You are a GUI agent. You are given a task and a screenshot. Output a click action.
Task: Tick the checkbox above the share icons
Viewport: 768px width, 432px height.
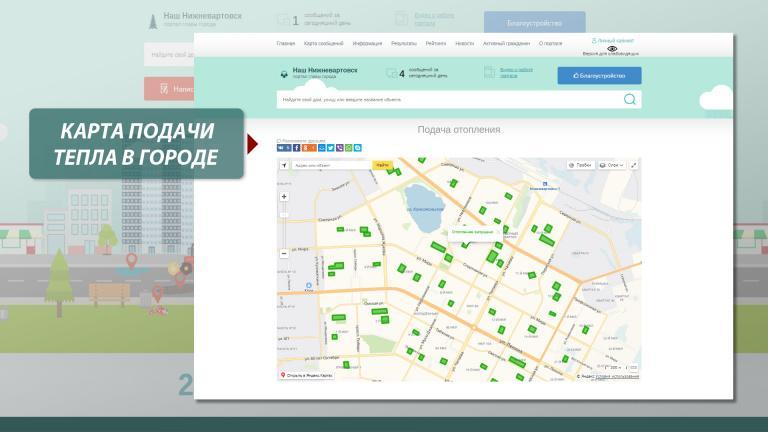click(279, 141)
